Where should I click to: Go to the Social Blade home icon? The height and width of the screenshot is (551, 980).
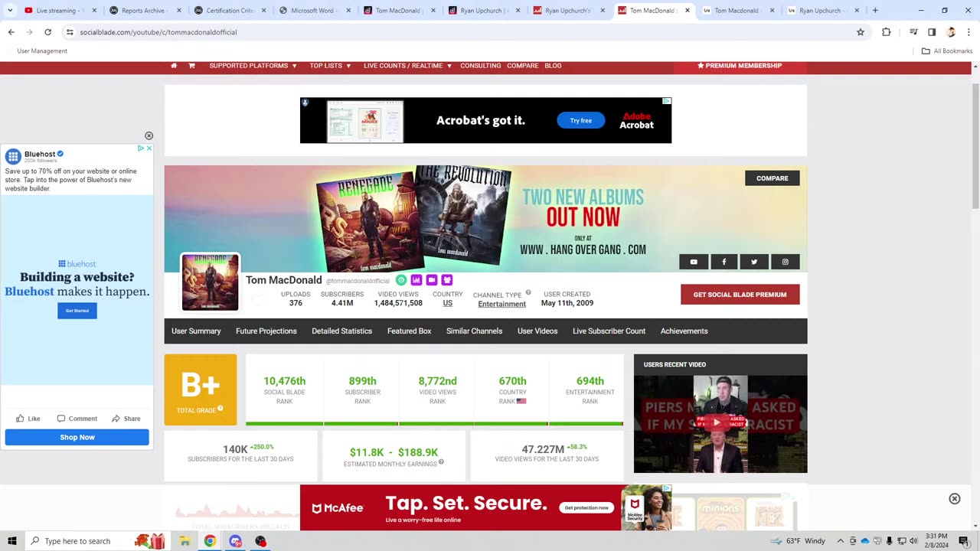coord(174,66)
